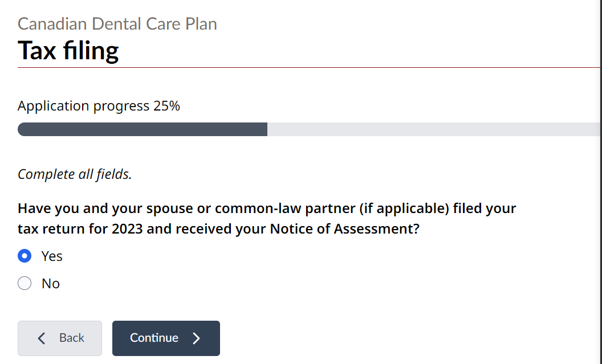
Task: Select the "Yes" radio button
Action: point(25,256)
